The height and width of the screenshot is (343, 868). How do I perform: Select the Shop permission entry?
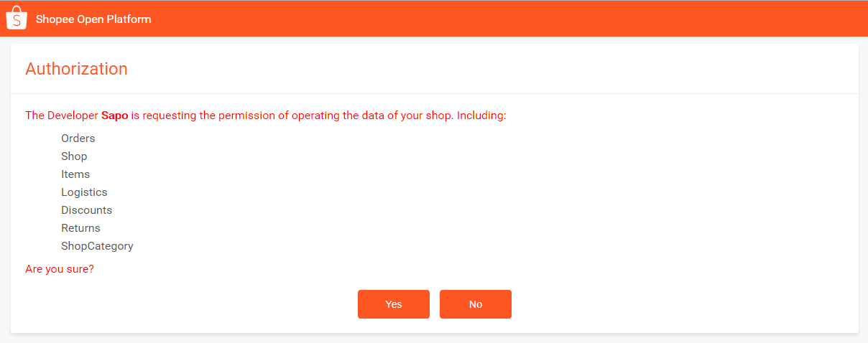point(74,156)
